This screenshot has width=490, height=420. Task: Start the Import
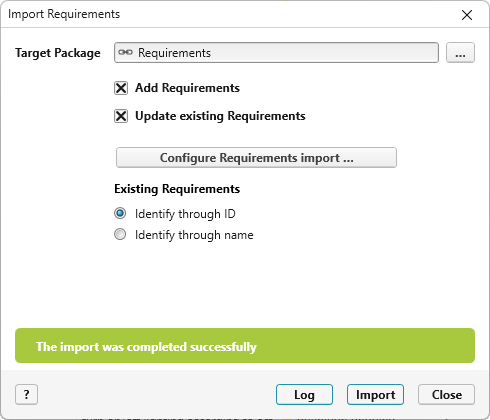(x=375, y=395)
